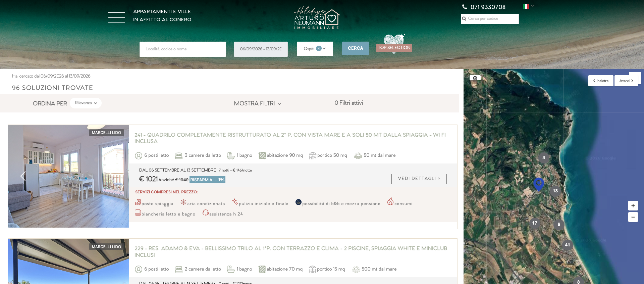Click the assistenza h 24 headset icon
This screenshot has height=284, width=644.
coord(206,212)
